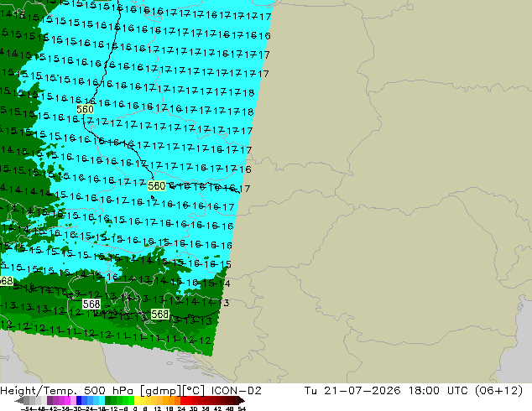Click the '560' contour label beside the '16 16 16 16 17 16' row

(85, 109)
